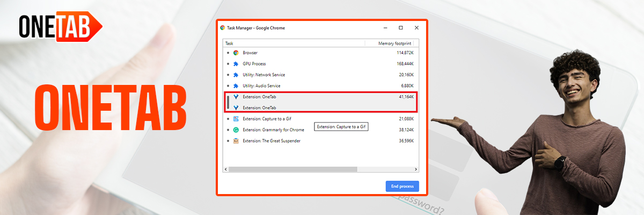Click the puzzle icon for Utility: Network Service
This screenshot has height=215, width=644.
point(236,75)
